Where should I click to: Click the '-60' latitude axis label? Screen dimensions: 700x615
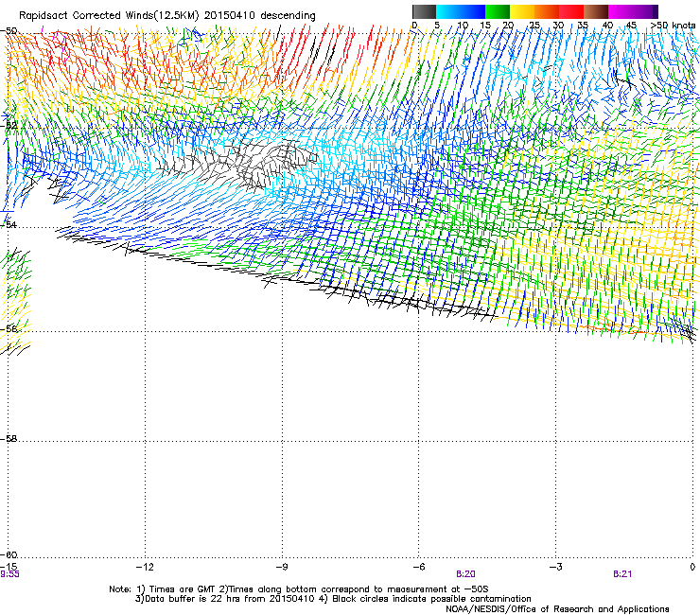pos(9,554)
